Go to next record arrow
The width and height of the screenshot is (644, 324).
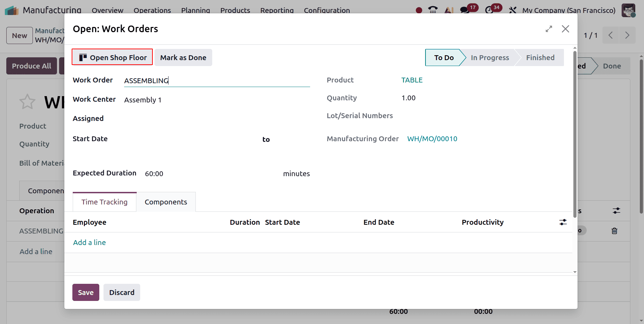pos(627,35)
